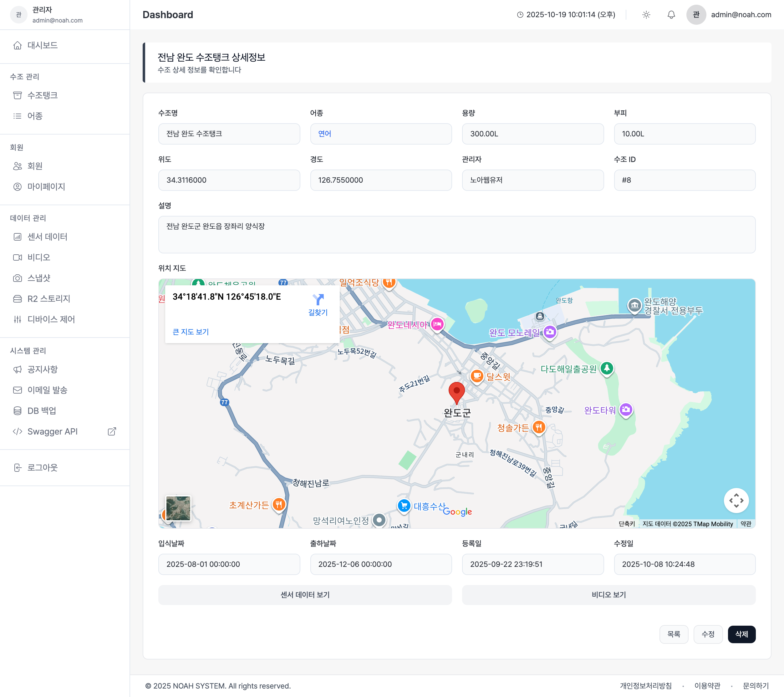Screen dimensions: 784x697
Task: Click the 달스윗 cafe marker on map
Action: (x=476, y=376)
